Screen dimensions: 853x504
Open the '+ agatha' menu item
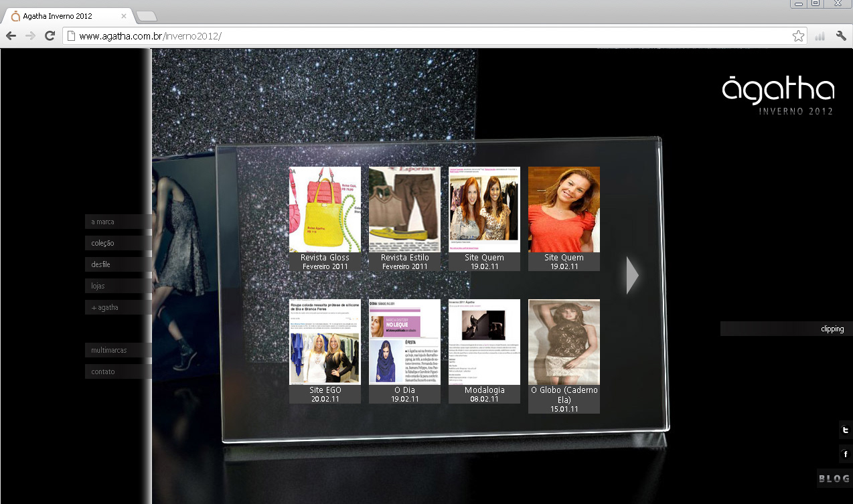click(x=119, y=307)
